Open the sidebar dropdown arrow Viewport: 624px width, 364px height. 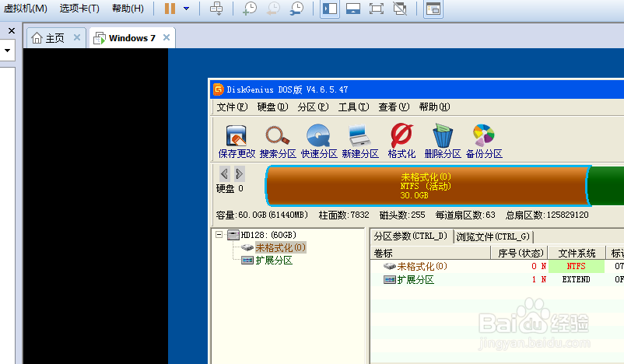(7, 51)
